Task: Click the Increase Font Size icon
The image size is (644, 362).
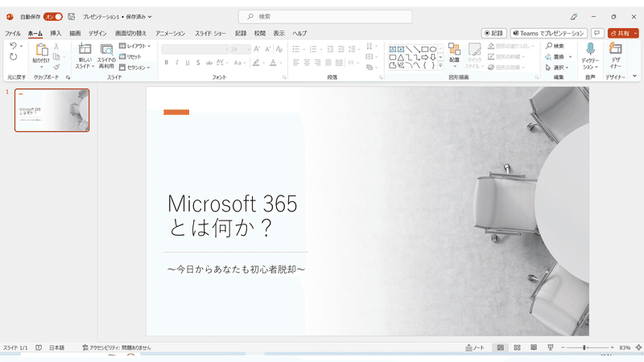Action: (x=257, y=49)
